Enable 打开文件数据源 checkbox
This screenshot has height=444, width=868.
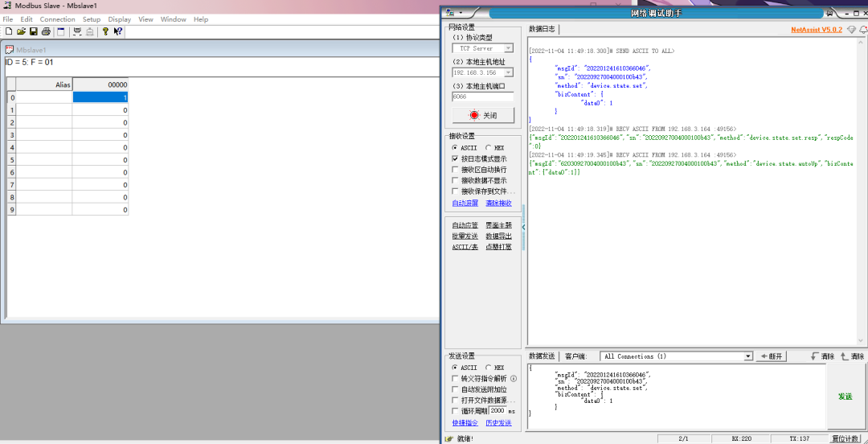455,401
